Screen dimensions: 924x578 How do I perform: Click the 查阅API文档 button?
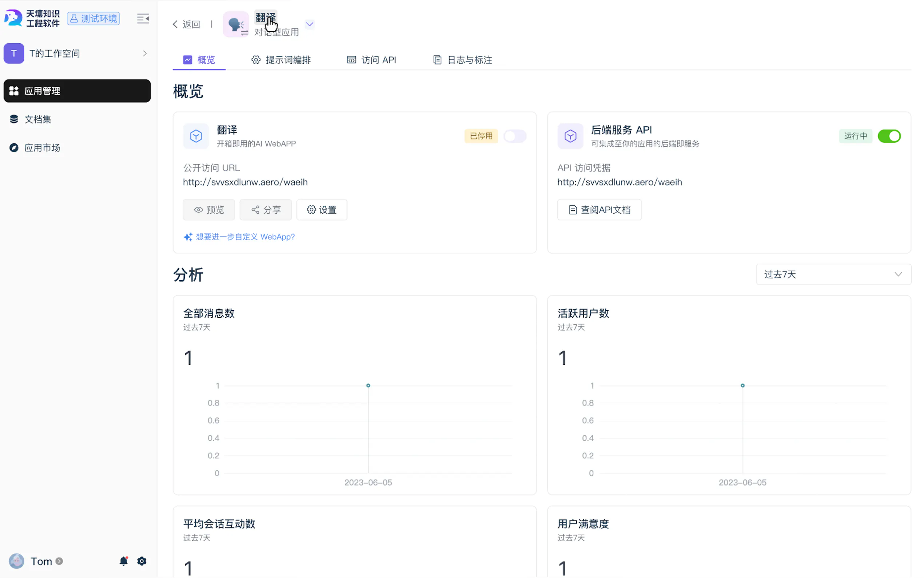click(599, 210)
